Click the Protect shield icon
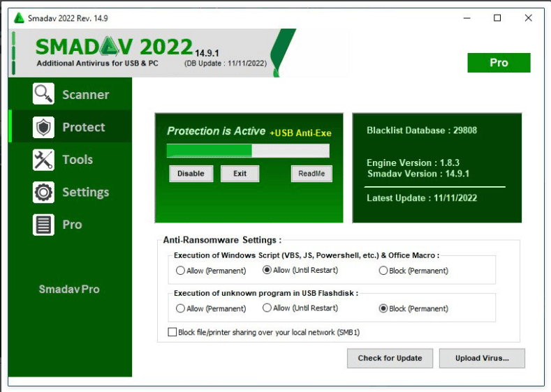 (43, 127)
